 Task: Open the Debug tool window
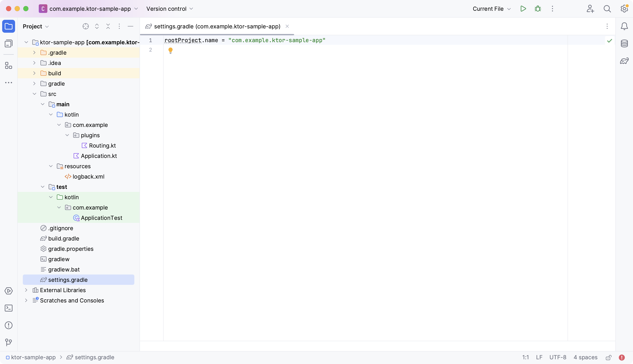[538, 9]
